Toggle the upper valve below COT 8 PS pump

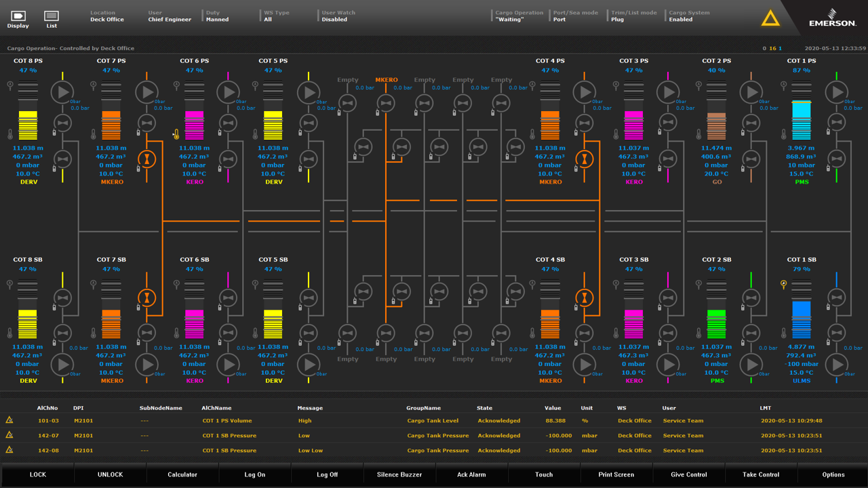coord(63,123)
